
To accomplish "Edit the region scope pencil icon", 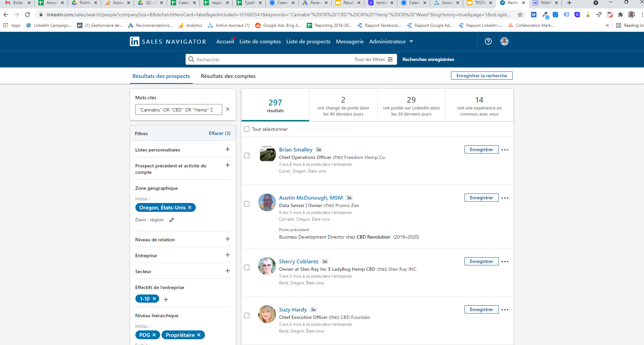I will pyautogui.click(x=172, y=220).
